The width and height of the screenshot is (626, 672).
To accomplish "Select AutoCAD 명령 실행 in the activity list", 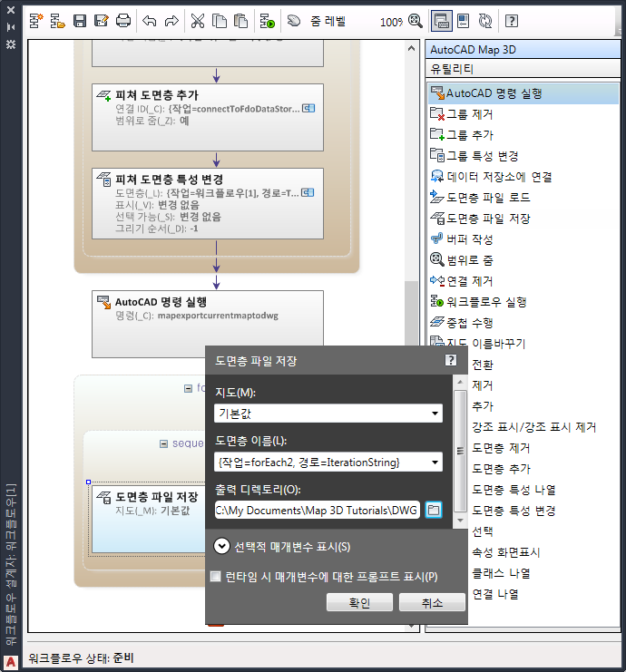I will (523, 93).
